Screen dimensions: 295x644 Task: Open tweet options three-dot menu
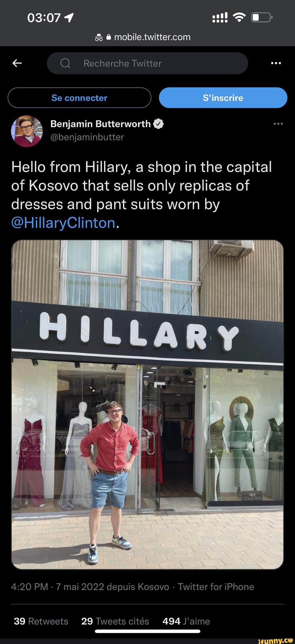(278, 124)
